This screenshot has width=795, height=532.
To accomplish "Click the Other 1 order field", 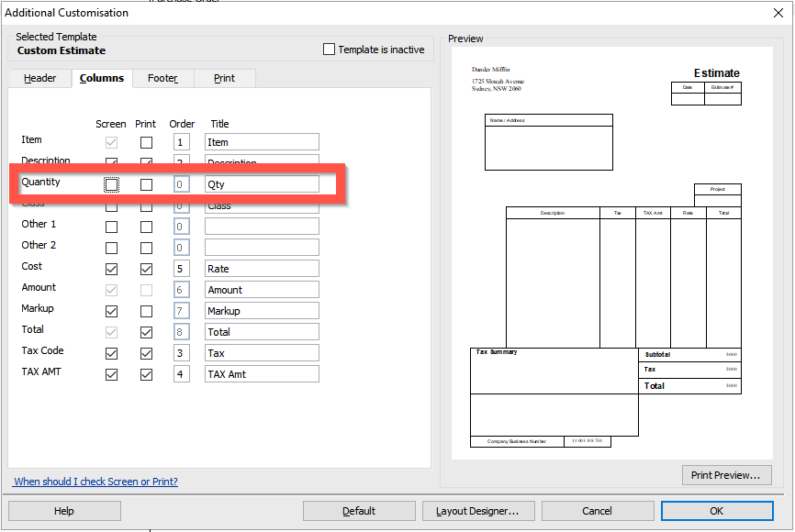I will tap(181, 226).
